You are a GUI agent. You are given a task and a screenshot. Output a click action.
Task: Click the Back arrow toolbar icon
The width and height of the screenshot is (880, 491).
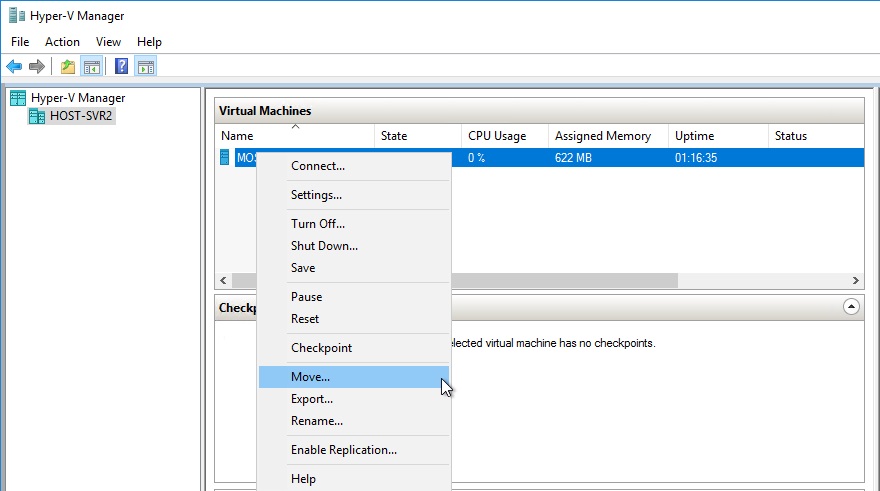pyautogui.click(x=14, y=67)
